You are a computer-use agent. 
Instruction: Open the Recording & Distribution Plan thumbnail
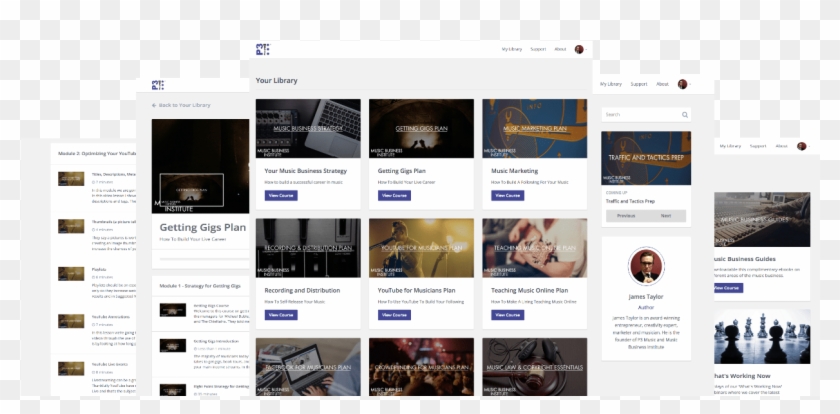[x=308, y=248]
